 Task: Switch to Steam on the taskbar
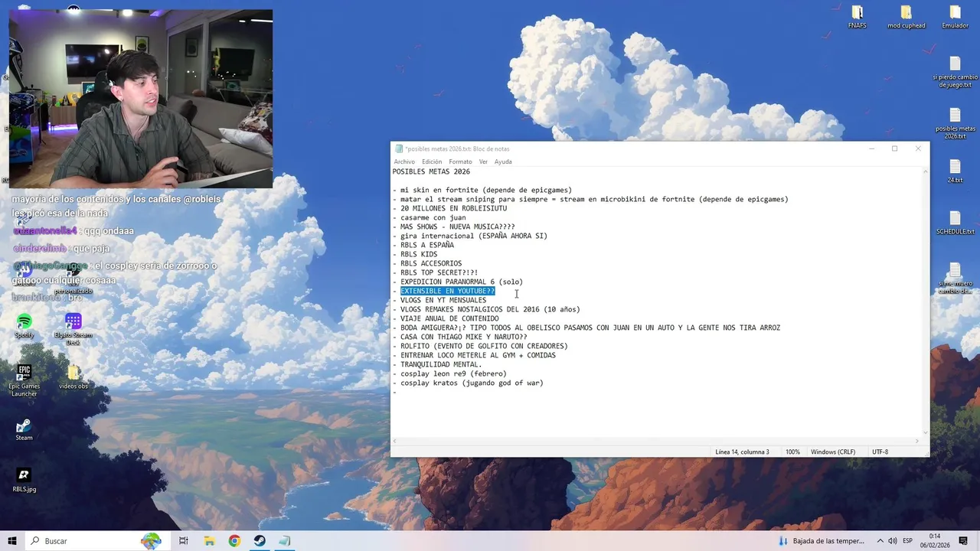pyautogui.click(x=260, y=540)
